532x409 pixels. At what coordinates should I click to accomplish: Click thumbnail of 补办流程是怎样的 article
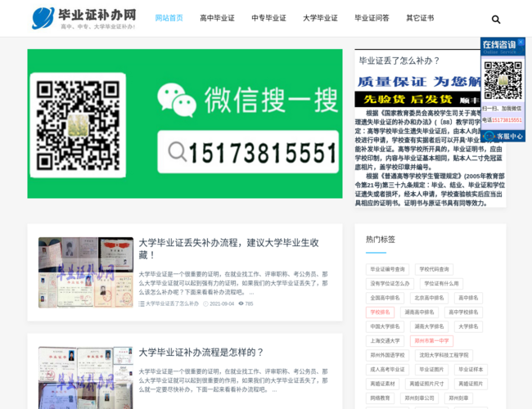86,377
